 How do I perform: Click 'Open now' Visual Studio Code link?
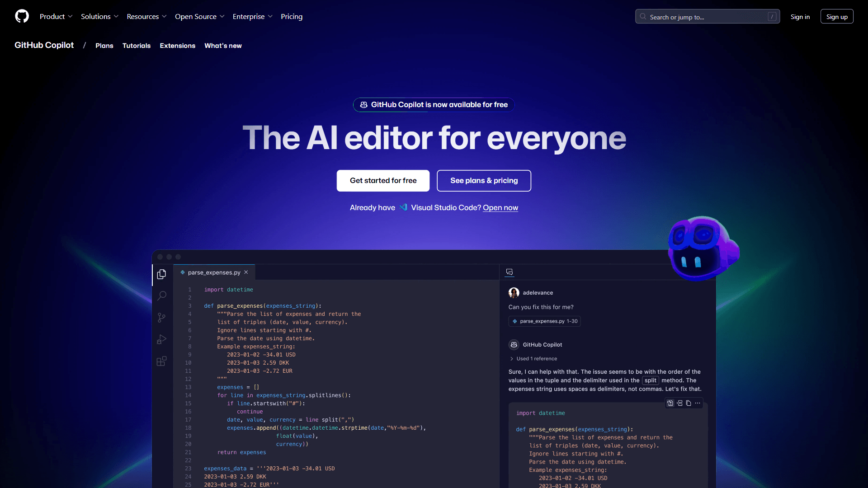[x=501, y=207]
